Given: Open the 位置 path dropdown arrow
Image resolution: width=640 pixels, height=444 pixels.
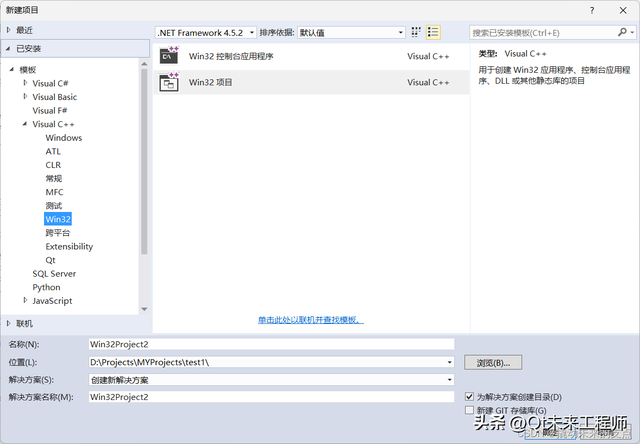Looking at the screenshot, I should point(449,362).
